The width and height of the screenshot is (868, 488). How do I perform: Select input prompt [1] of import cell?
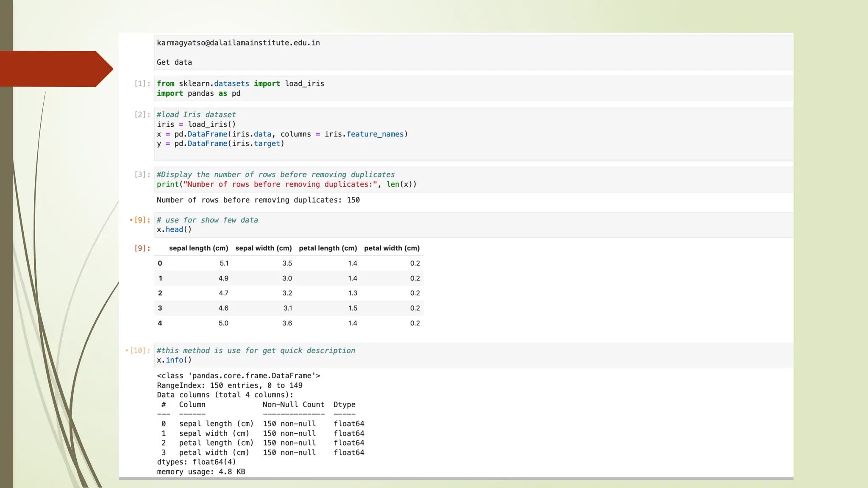point(142,83)
